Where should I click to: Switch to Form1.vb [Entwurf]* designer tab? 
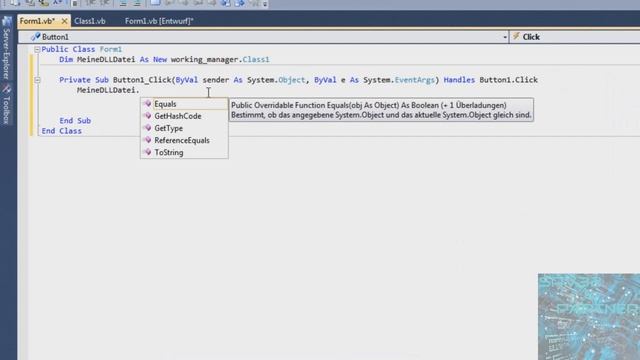(x=159, y=21)
